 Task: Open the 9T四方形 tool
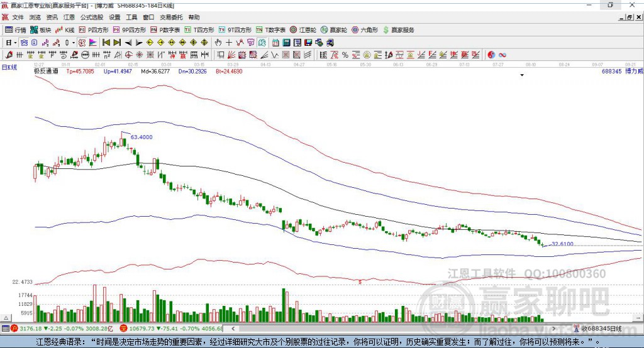tap(235, 30)
